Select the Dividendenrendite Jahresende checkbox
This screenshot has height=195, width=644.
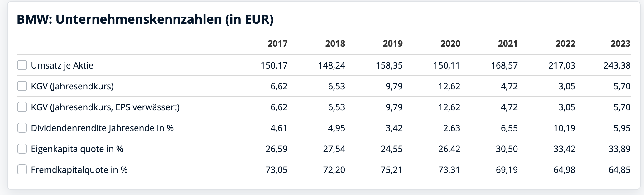pos(22,128)
